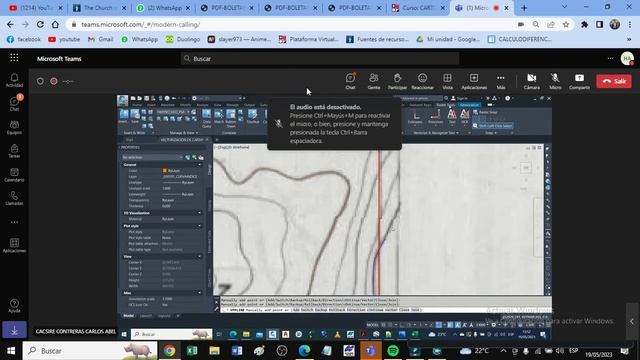The height and width of the screenshot is (360, 640).
Task: Collapse the General section in shared Properties panel
Action: [199, 164]
